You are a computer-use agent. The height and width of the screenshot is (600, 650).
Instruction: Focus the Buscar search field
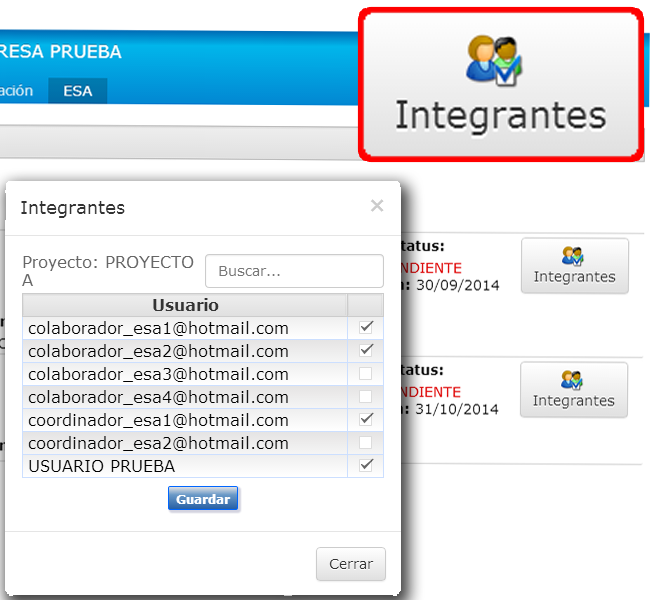(x=294, y=271)
